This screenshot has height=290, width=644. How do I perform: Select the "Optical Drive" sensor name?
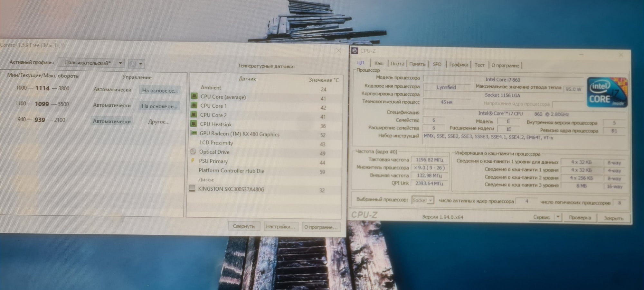[214, 152]
